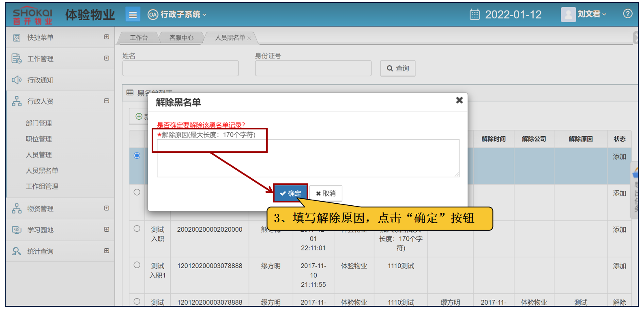The height and width of the screenshot is (312, 644).
Task: Click the 2022-01-12 date display
Action: click(x=513, y=15)
